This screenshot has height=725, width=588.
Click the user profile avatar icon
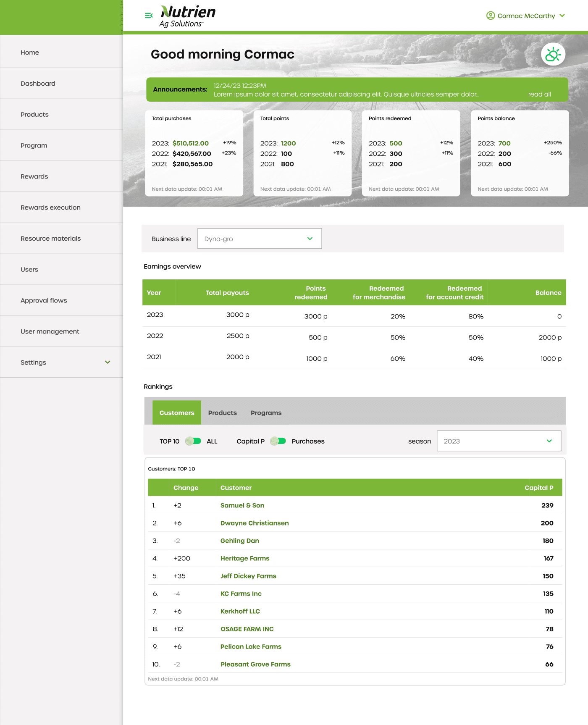point(490,16)
